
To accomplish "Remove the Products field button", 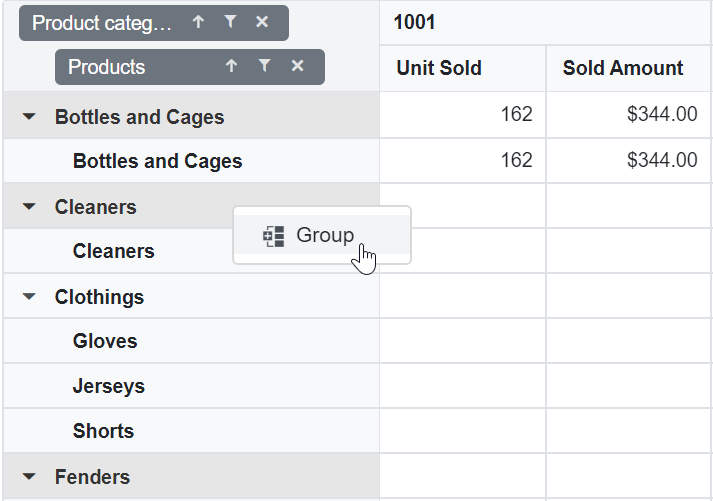I will (297, 66).
